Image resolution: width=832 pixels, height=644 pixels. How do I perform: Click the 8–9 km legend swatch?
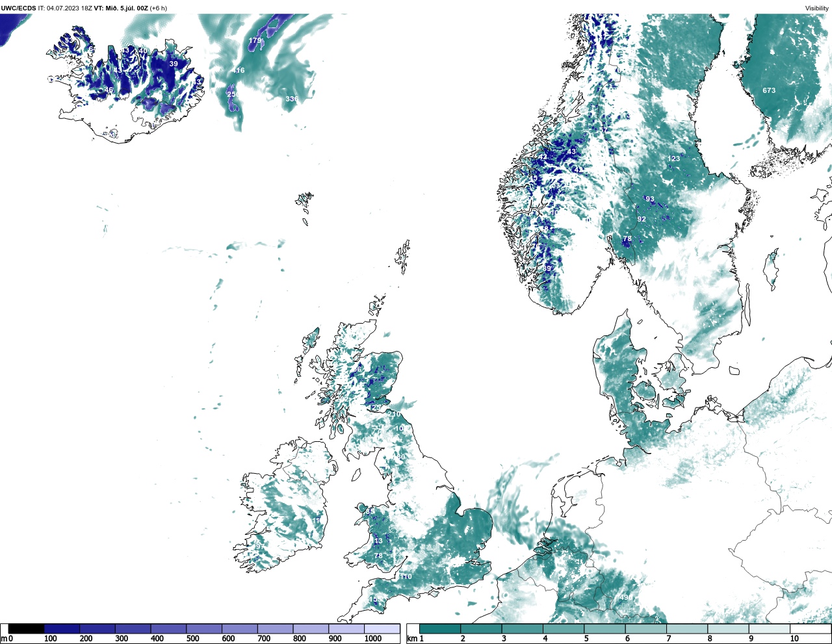tap(728, 628)
